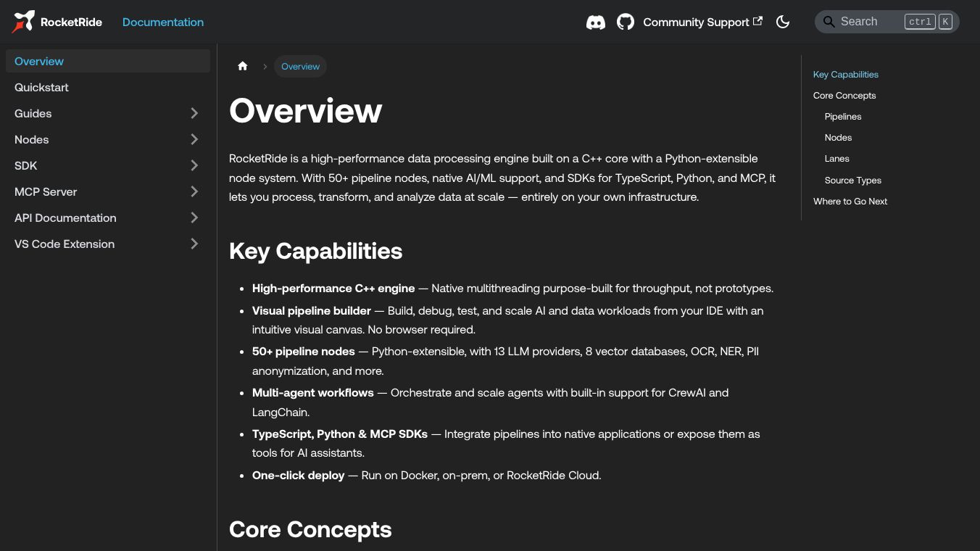980x551 pixels.
Task: Expand the MCP Server chevron
Action: [x=194, y=191]
